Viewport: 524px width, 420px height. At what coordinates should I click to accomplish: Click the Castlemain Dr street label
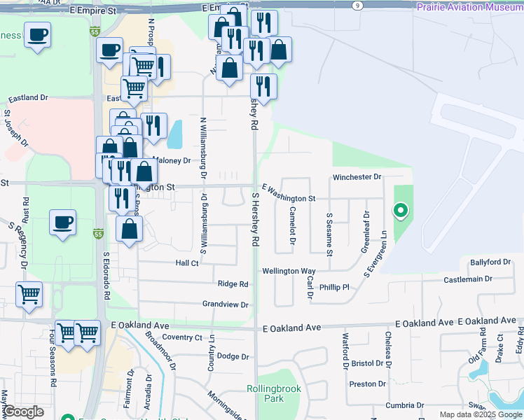tap(468, 279)
